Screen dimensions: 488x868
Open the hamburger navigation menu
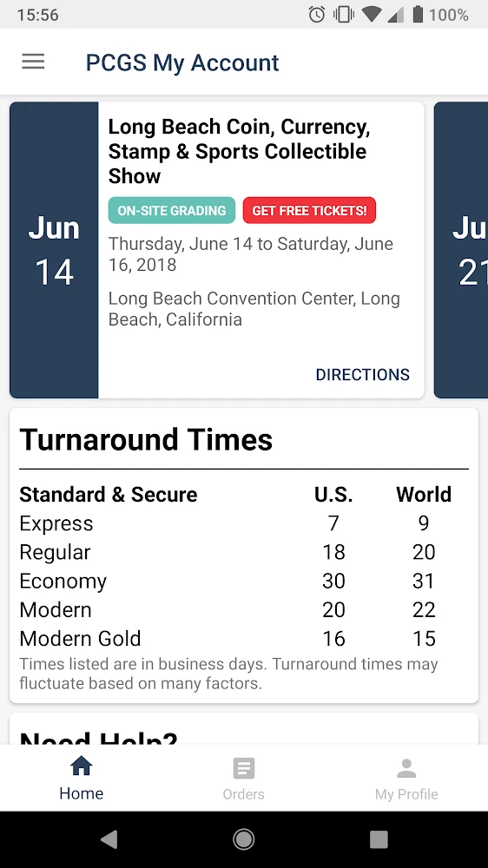coord(33,62)
